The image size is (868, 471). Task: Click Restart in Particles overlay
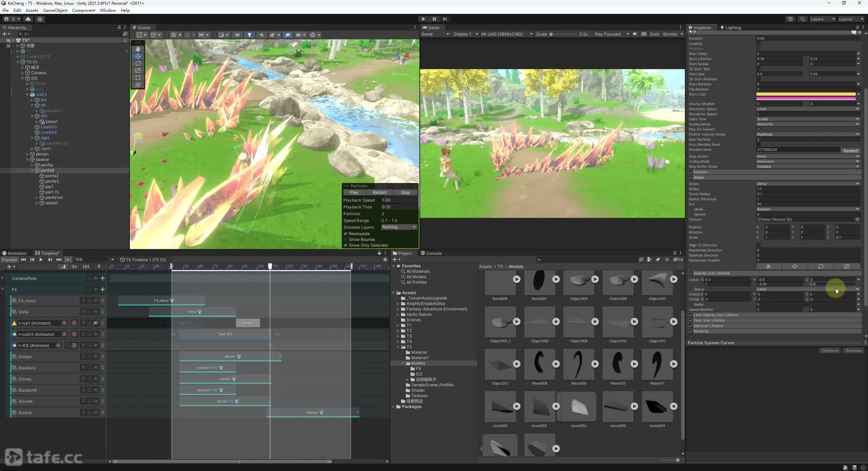click(380, 193)
